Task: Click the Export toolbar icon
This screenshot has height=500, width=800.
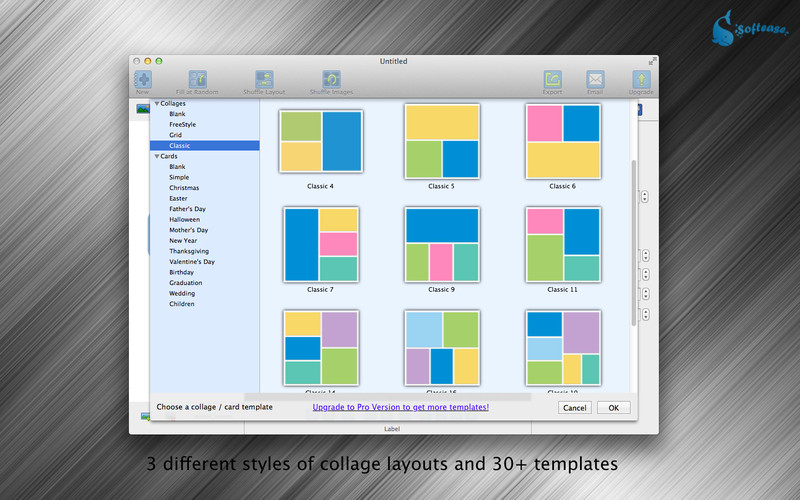Action: pyautogui.click(x=552, y=80)
